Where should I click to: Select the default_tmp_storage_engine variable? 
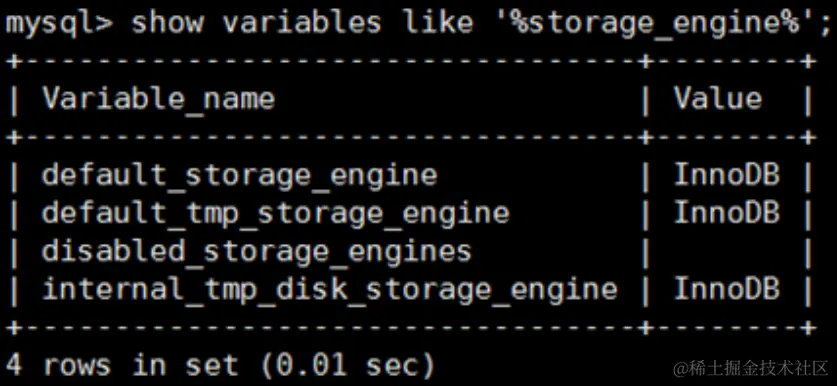coord(275,214)
